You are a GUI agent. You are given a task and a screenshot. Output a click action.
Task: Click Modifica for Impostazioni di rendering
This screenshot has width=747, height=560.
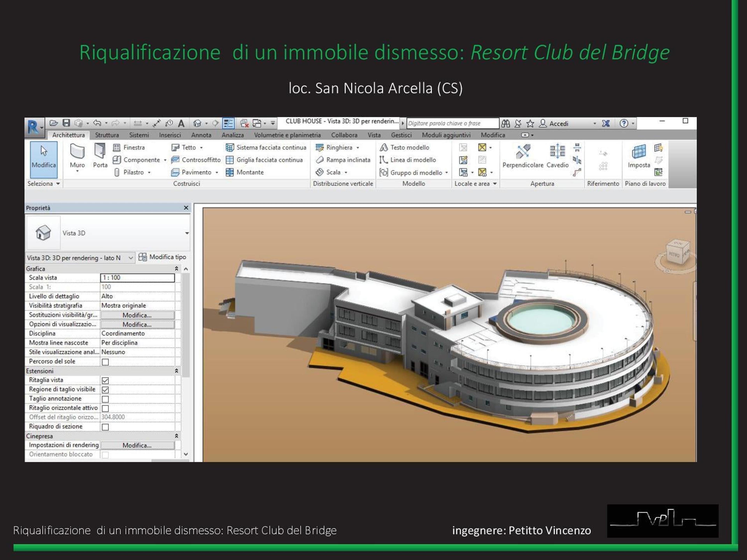pyautogui.click(x=138, y=445)
